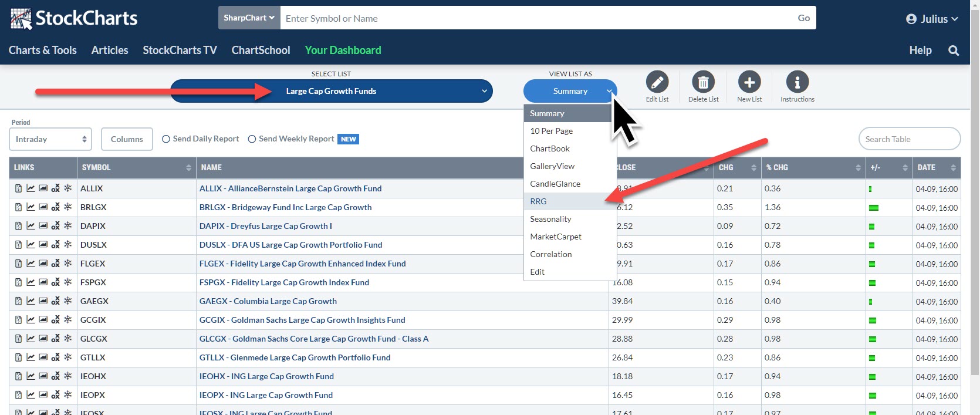This screenshot has width=980, height=415.
Task: Click the Search Table input field
Action: [909, 139]
